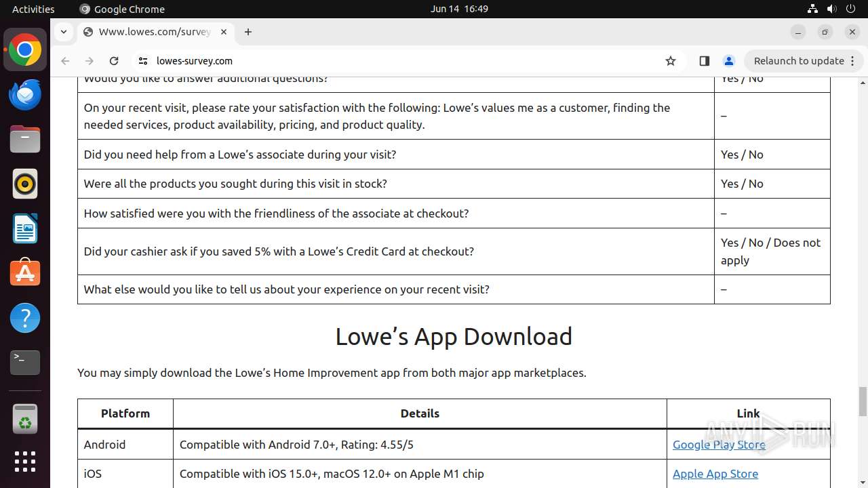
Task: Select the Lowe's App Download heading
Action: (454, 336)
